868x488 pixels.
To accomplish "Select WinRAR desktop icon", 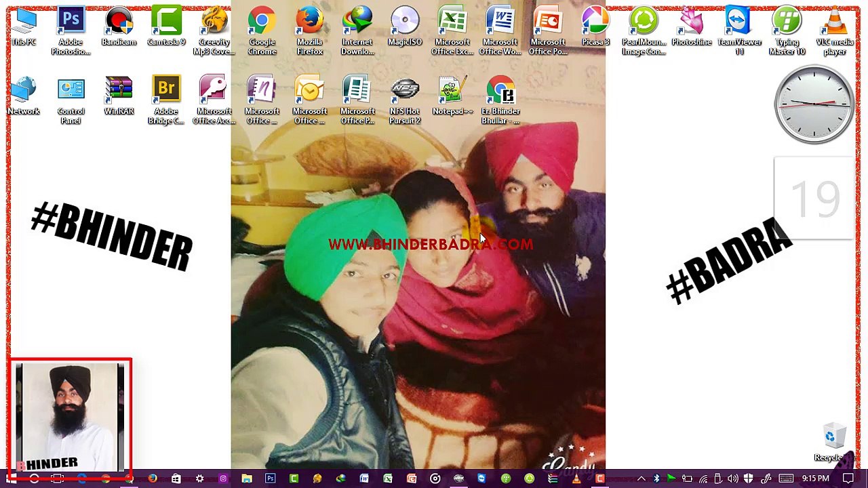I will pyautogui.click(x=119, y=96).
